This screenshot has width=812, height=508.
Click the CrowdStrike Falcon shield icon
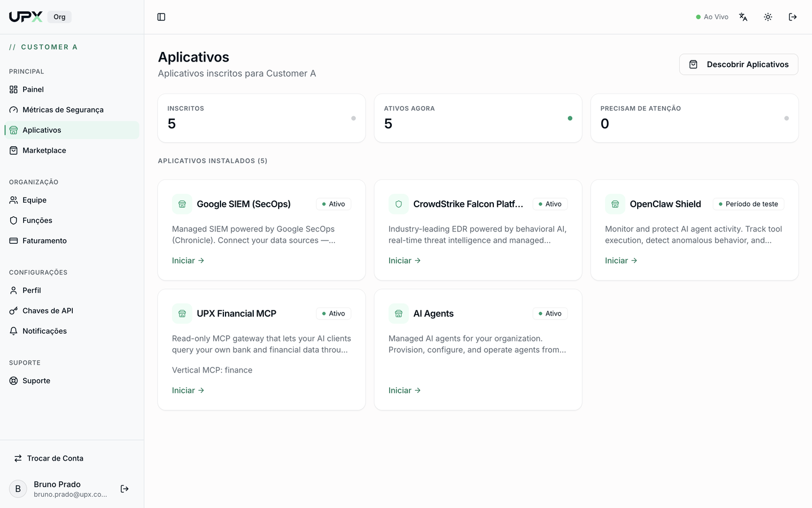(399, 204)
